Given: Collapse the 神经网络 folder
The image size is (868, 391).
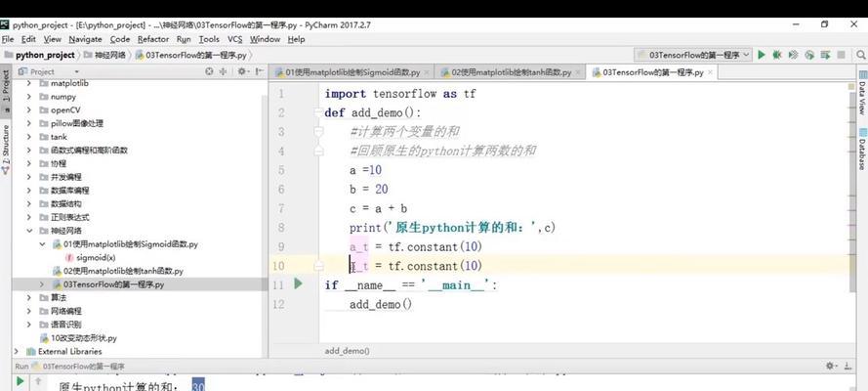Looking at the screenshot, I should click(x=28, y=231).
